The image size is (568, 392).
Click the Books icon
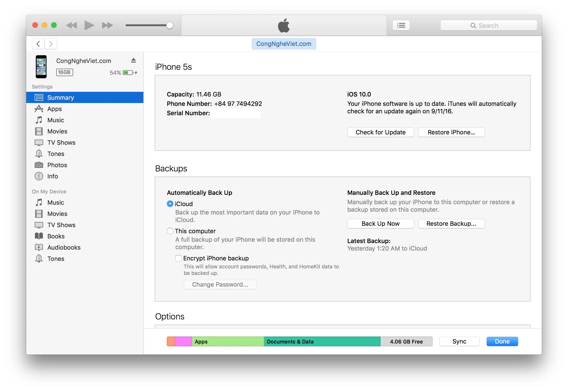pyautogui.click(x=39, y=236)
